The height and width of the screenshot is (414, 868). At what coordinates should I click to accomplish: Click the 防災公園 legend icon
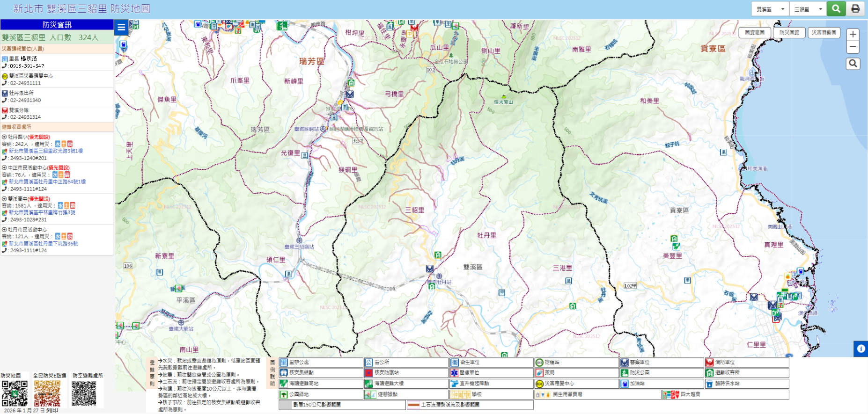[625, 373]
